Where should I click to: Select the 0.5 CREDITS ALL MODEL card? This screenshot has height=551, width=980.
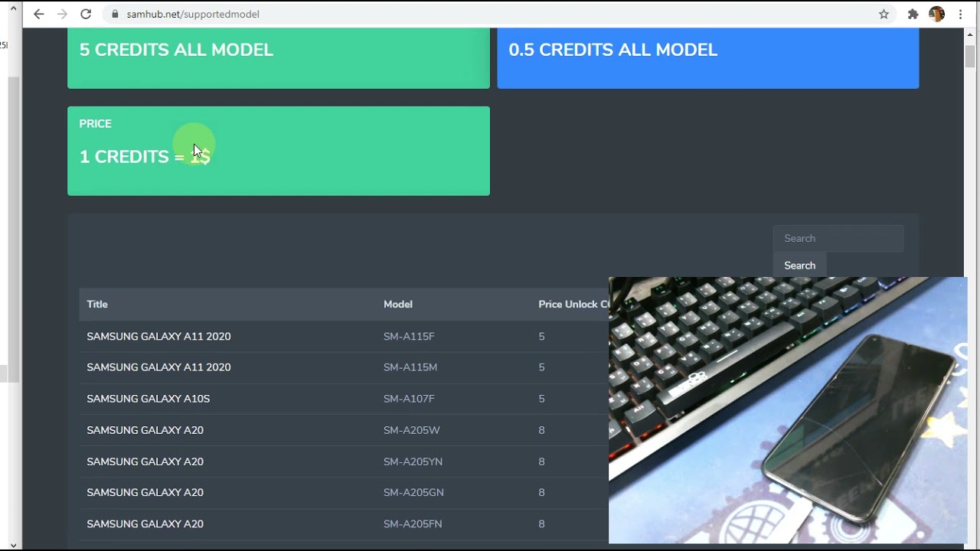click(708, 57)
